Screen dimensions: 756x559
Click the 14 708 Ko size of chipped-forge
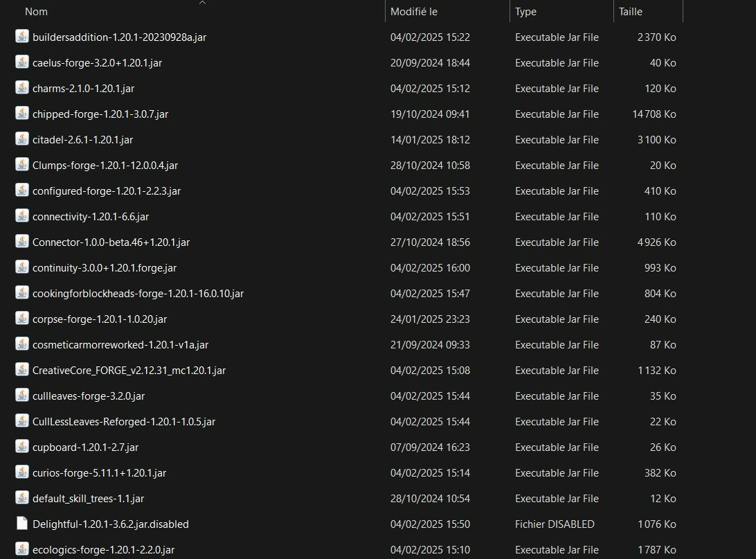coord(654,114)
